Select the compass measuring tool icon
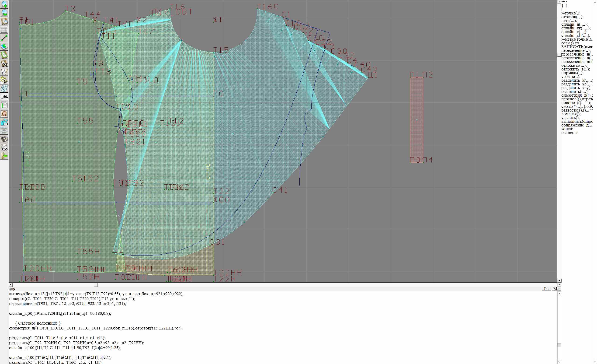The height and width of the screenshot is (364, 597). pos(4,72)
